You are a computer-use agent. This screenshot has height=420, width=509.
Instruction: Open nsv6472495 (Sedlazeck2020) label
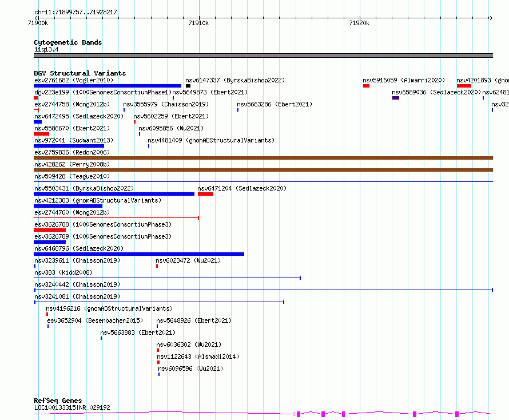(x=79, y=116)
